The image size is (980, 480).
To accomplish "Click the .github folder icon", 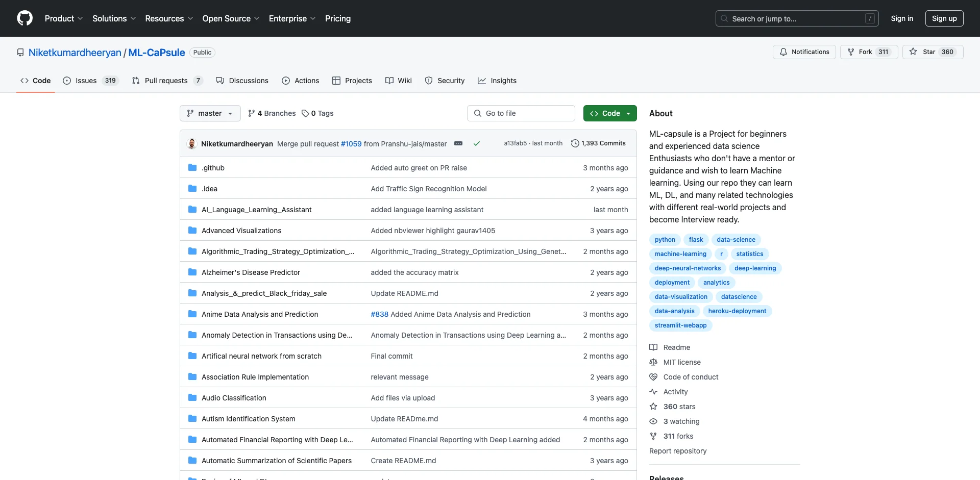I will [192, 168].
